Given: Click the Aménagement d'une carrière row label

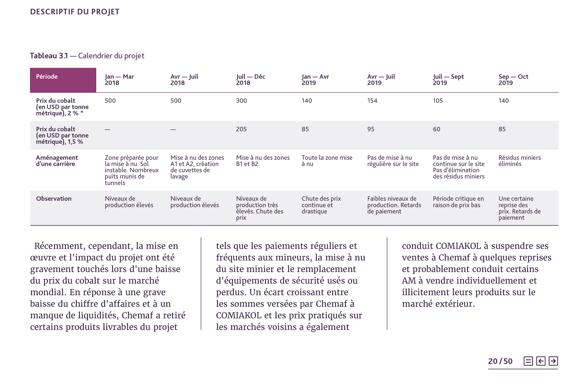Looking at the screenshot, I should coord(57,161).
